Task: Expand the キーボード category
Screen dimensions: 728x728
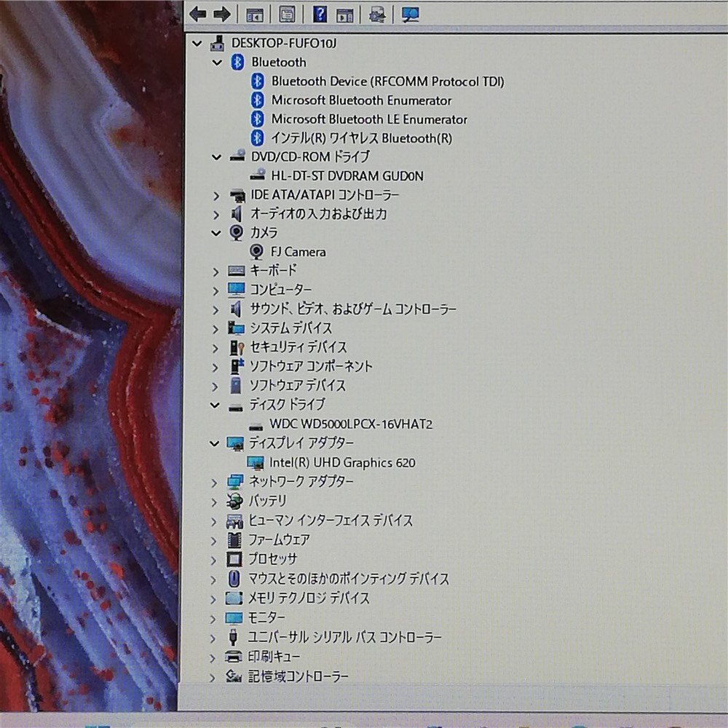Action: coord(215,271)
